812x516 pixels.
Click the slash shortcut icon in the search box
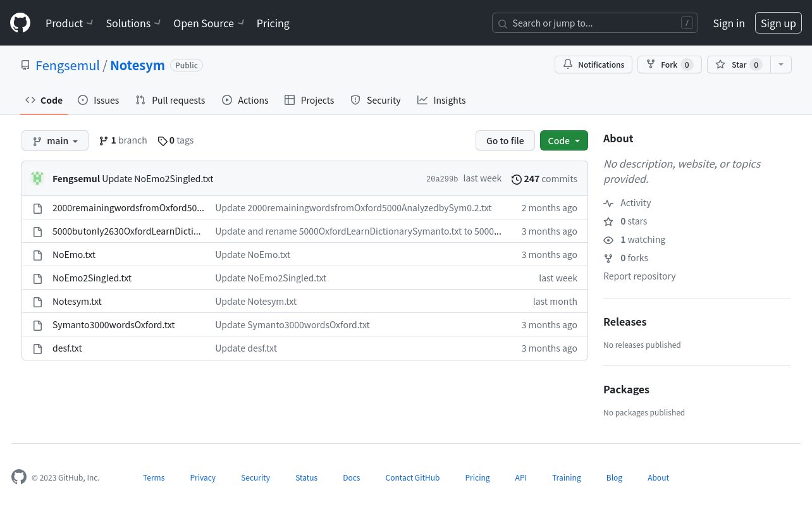(x=687, y=23)
